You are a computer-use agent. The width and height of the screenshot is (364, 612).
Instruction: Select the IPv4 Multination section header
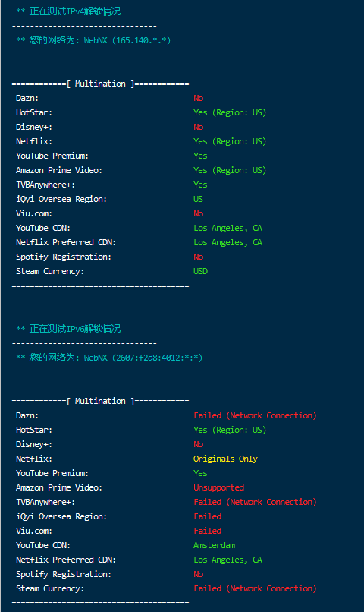click(x=100, y=84)
